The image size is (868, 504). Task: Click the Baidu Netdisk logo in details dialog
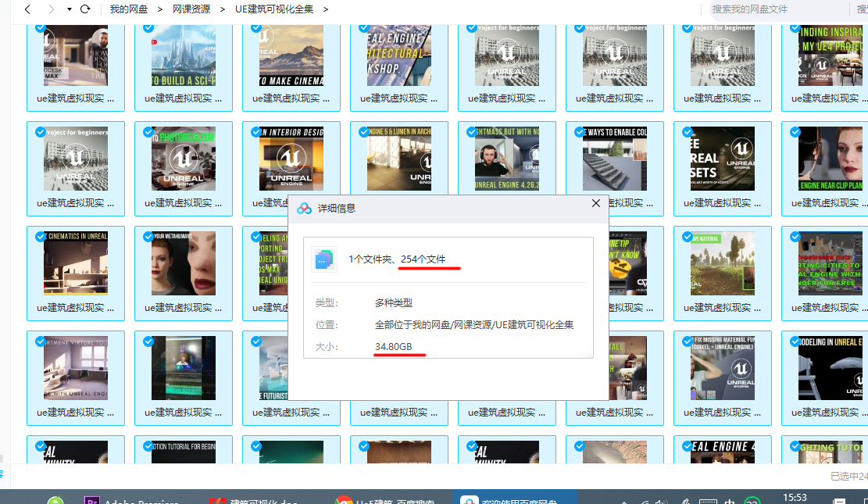304,209
